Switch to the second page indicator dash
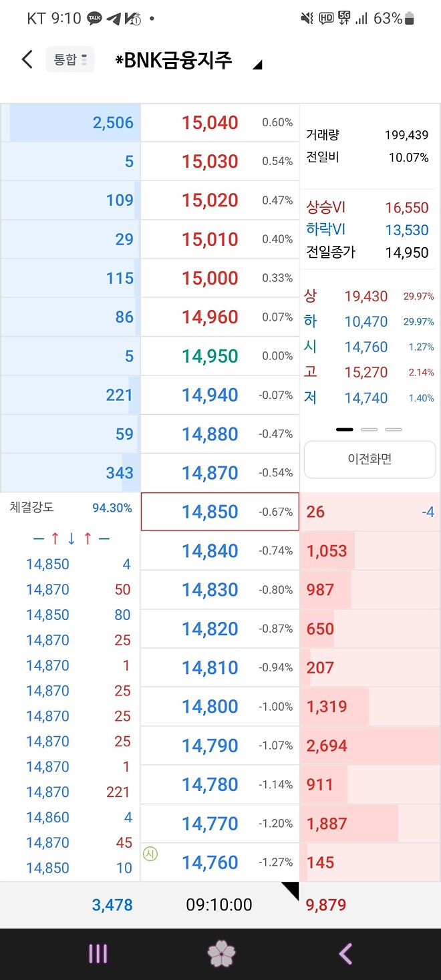 coord(369,430)
